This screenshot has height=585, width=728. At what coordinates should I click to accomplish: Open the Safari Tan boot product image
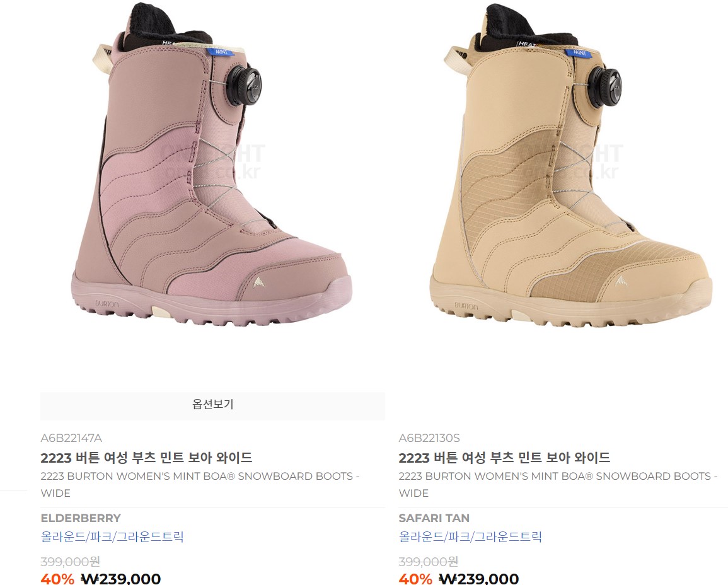tap(570, 170)
